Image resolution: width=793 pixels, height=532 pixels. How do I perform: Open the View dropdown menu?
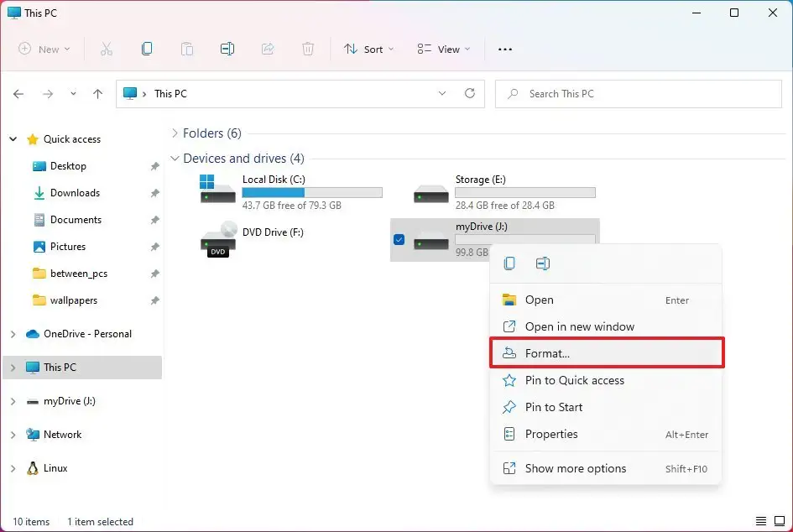[443, 49]
